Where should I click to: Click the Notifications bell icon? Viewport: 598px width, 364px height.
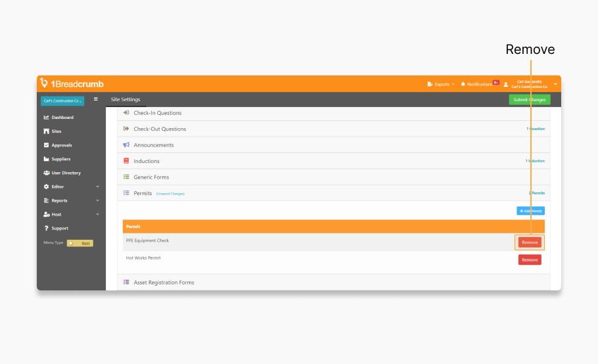pyautogui.click(x=463, y=84)
